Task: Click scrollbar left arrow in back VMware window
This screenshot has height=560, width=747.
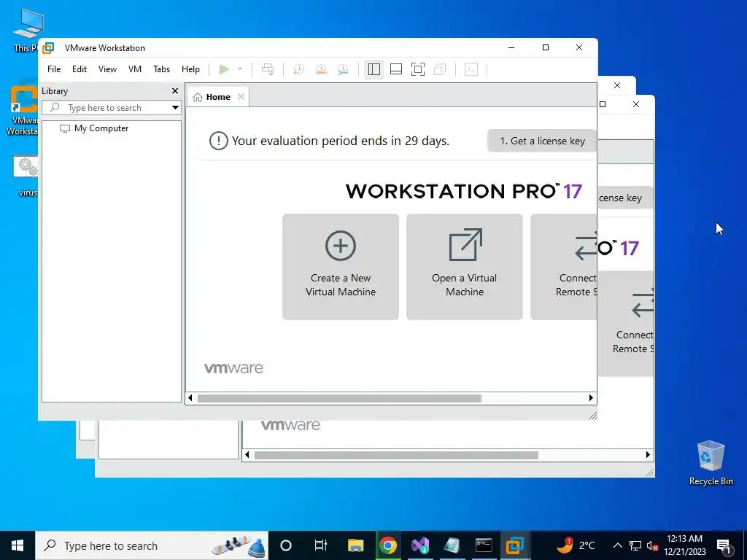Action: pyautogui.click(x=247, y=455)
